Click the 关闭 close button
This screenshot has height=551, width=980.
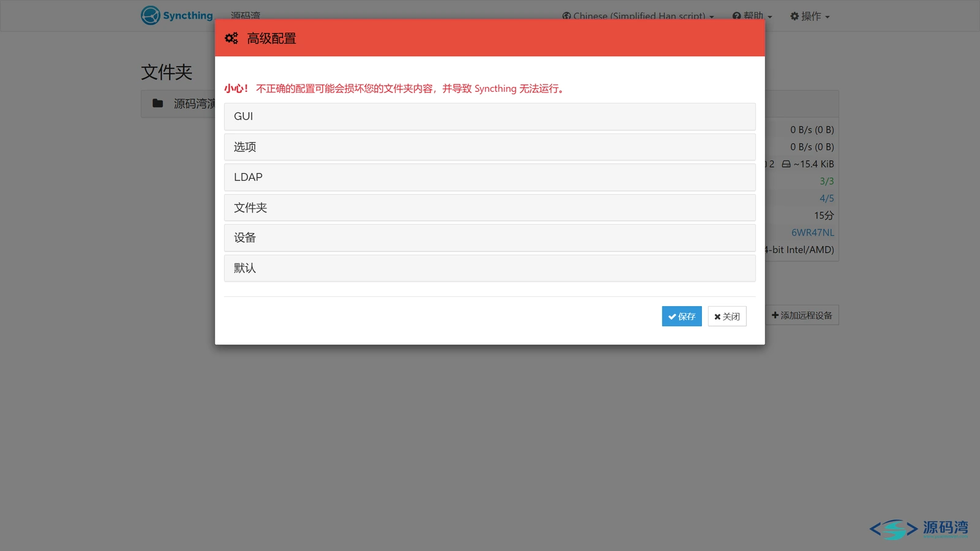coord(727,317)
